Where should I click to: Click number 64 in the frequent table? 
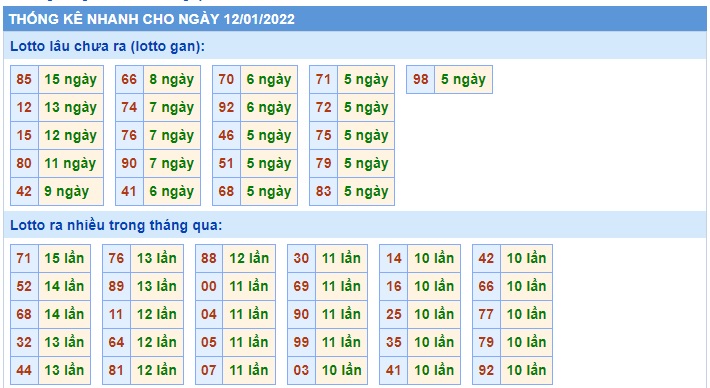coord(116,342)
